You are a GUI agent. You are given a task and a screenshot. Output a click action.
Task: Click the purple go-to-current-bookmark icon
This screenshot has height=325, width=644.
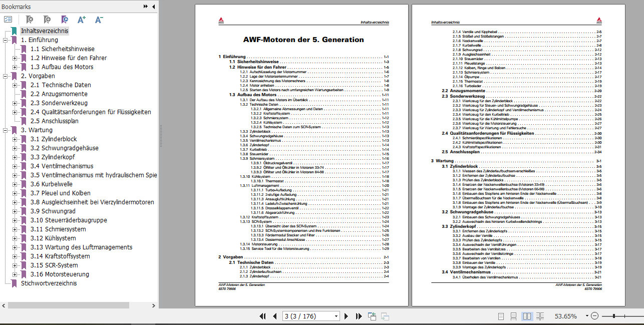(64, 20)
